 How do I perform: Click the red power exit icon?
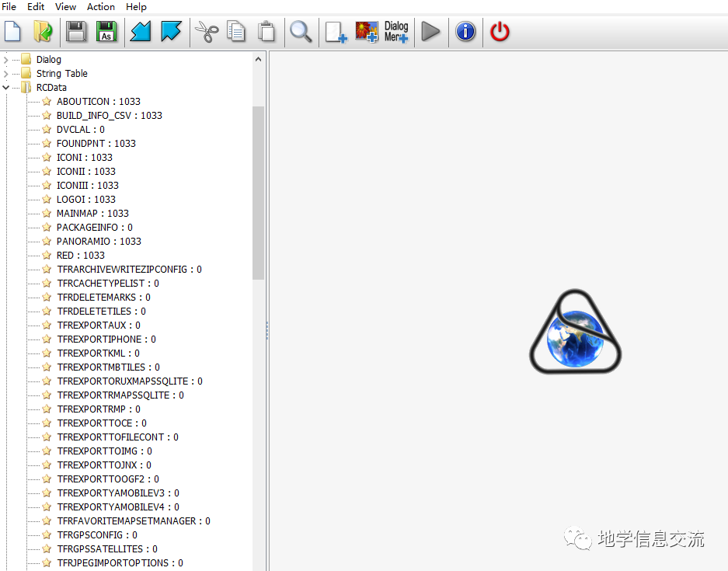[x=500, y=32]
